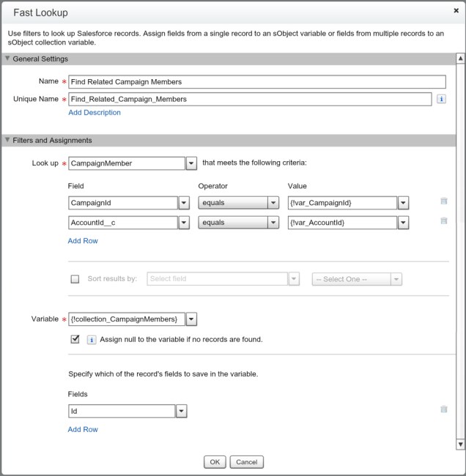Open the CampaignId field dropdown
466x476 pixels.
pos(184,203)
